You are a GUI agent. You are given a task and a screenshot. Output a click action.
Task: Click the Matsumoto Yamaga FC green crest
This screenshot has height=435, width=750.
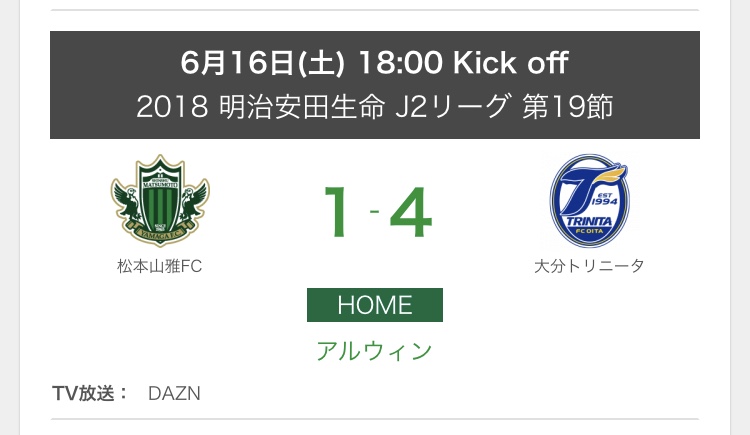[159, 201]
